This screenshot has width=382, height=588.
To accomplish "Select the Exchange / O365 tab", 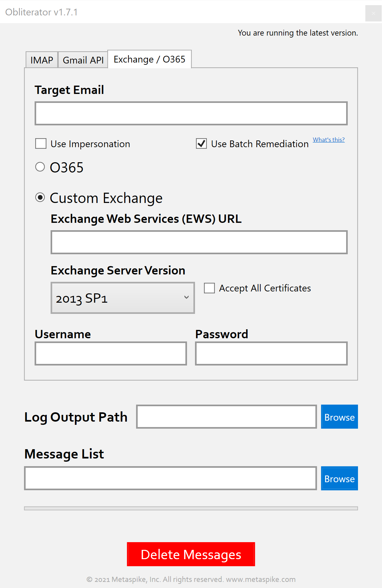I will pos(149,59).
